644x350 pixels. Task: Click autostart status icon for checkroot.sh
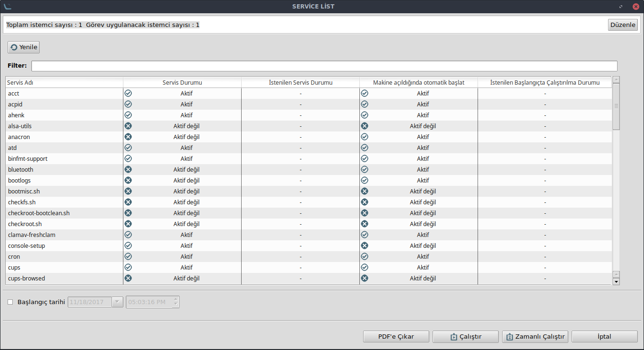(x=365, y=224)
